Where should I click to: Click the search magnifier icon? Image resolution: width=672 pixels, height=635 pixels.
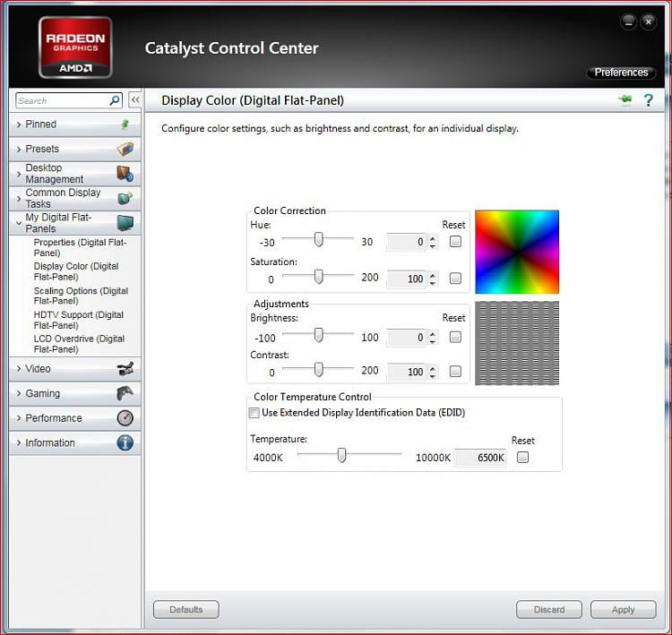point(115,100)
